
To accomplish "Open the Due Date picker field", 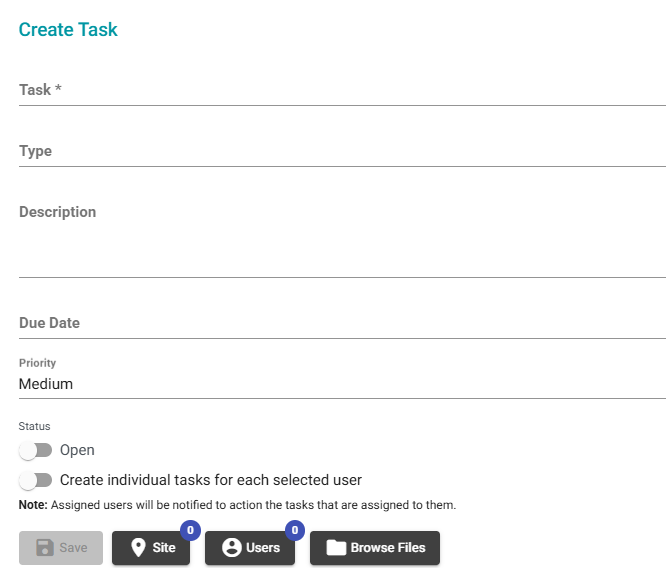I will pyautogui.click(x=342, y=324).
